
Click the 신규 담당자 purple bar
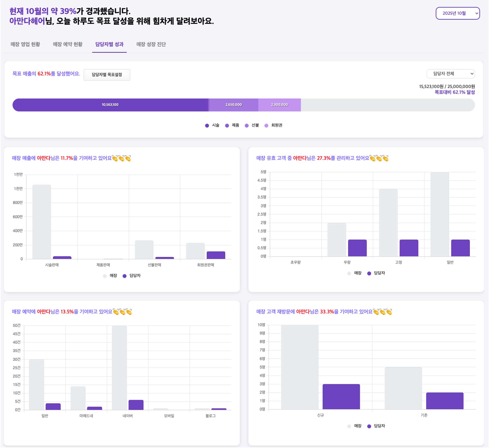coord(341,397)
